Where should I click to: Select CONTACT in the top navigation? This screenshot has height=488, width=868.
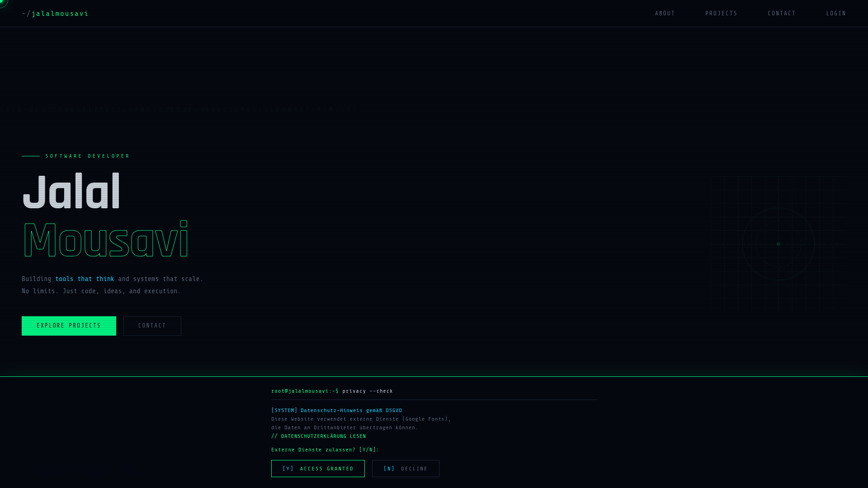coord(782,14)
